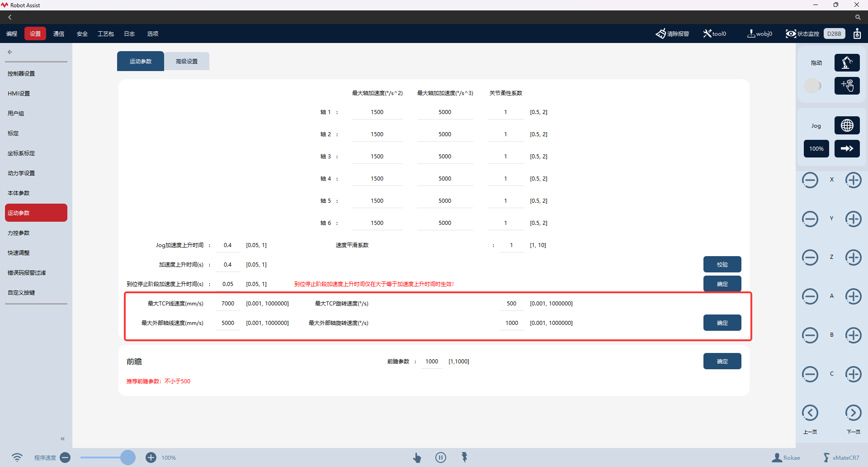The height and width of the screenshot is (467, 868).
Task: Click the sidebar back arrow
Action: [10, 52]
